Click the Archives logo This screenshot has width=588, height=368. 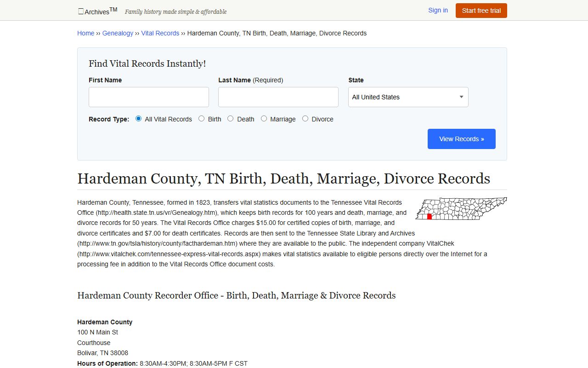(98, 11)
